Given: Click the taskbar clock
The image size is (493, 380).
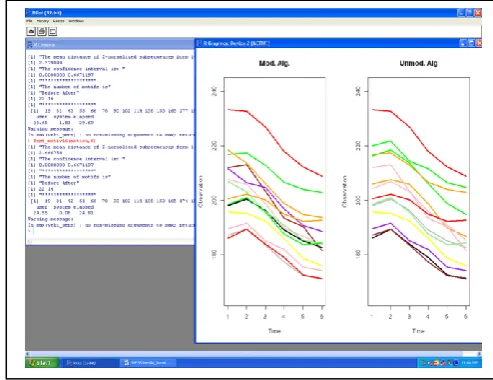Looking at the screenshot, I should point(470,363).
